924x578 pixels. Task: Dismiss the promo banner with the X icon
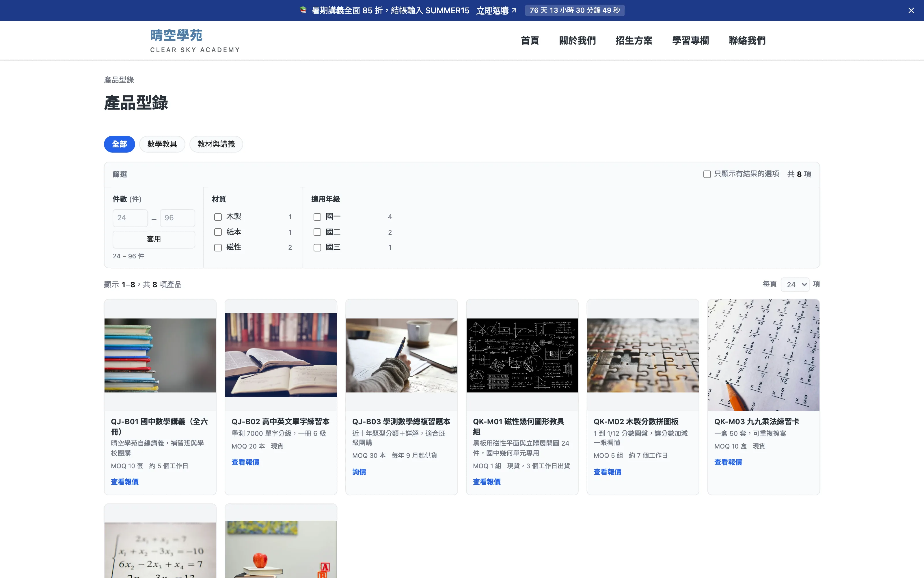(911, 10)
